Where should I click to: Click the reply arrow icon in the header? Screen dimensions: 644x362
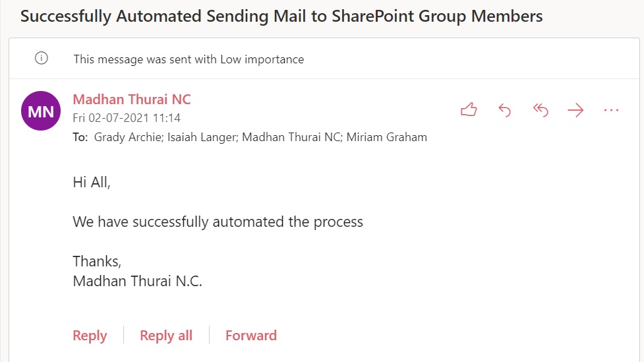504,110
